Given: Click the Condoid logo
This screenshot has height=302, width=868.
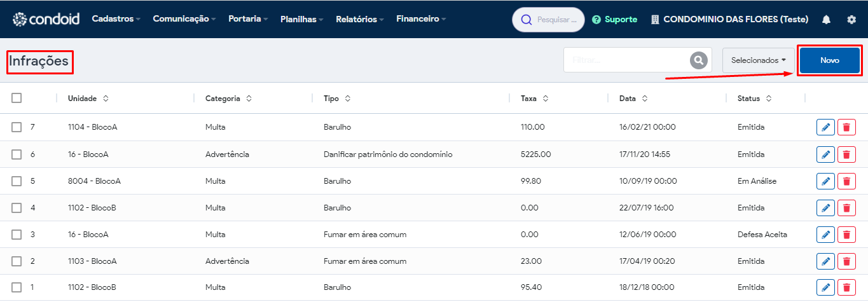Looking at the screenshot, I should (46, 19).
